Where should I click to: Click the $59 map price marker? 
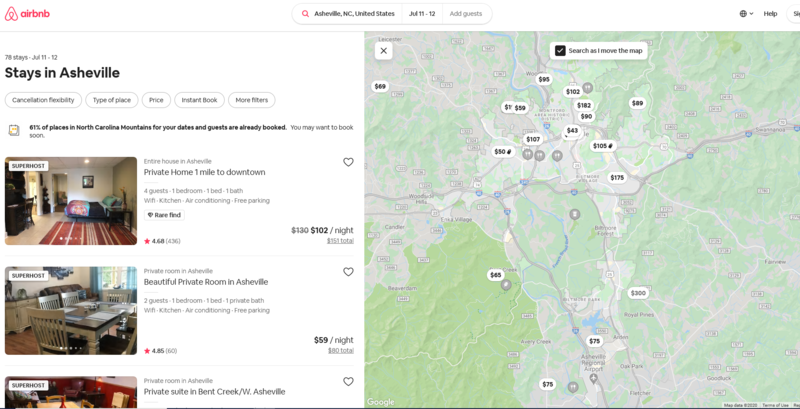[x=520, y=108]
